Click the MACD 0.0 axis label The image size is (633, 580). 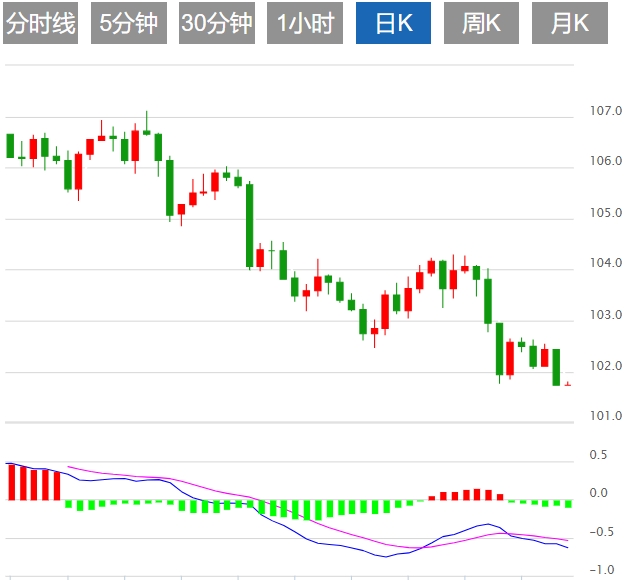point(598,493)
